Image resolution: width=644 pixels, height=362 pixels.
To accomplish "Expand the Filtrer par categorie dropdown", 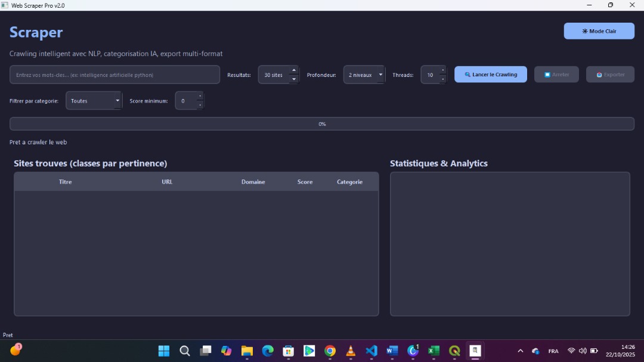I will coord(94,101).
